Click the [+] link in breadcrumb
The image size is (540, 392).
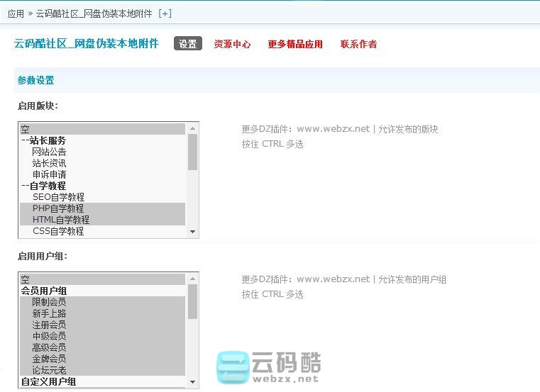click(x=165, y=13)
